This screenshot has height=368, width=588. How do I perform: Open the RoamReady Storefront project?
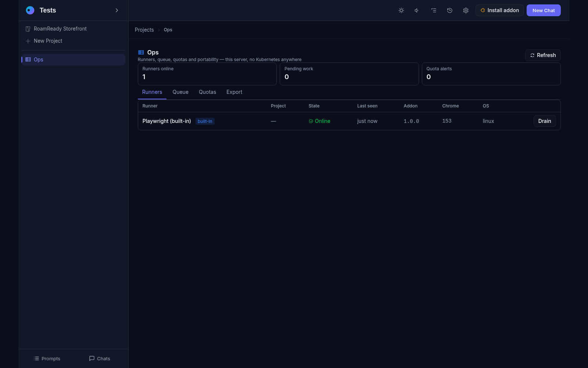click(73, 29)
